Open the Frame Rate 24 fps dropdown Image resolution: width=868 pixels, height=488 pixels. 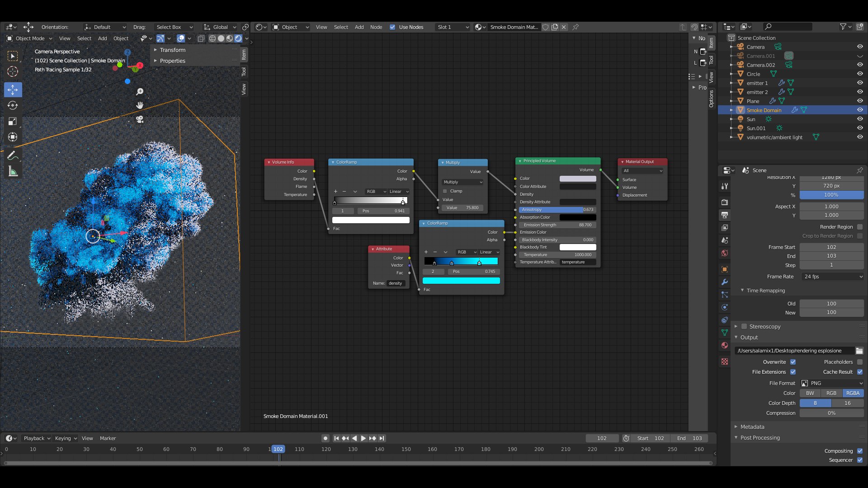pos(832,277)
